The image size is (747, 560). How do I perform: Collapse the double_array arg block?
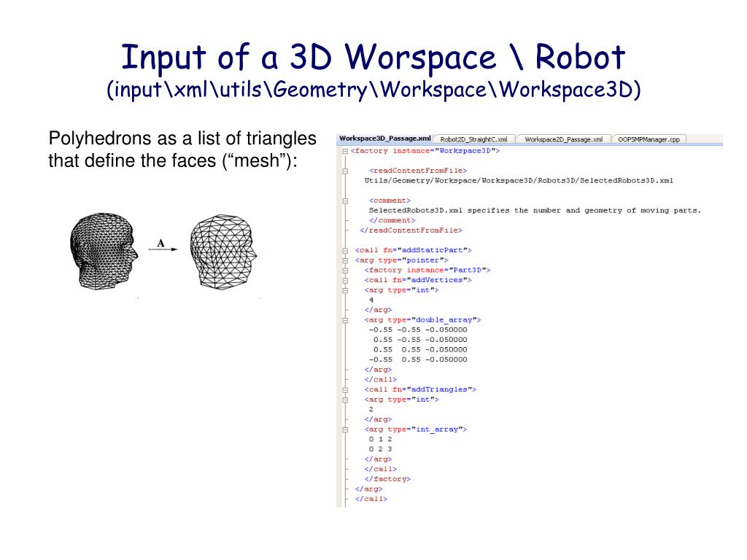click(345, 320)
